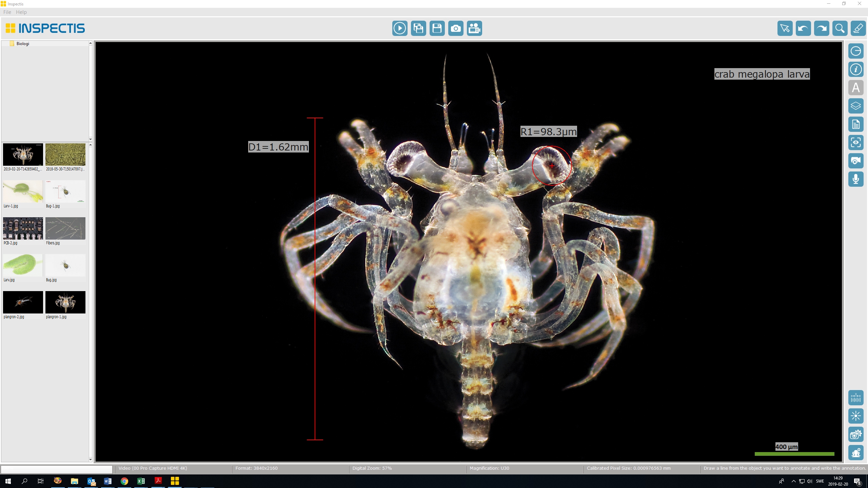Click the camera snapshot icon
Viewport: 868px width, 488px height.
(x=456, y=28)
